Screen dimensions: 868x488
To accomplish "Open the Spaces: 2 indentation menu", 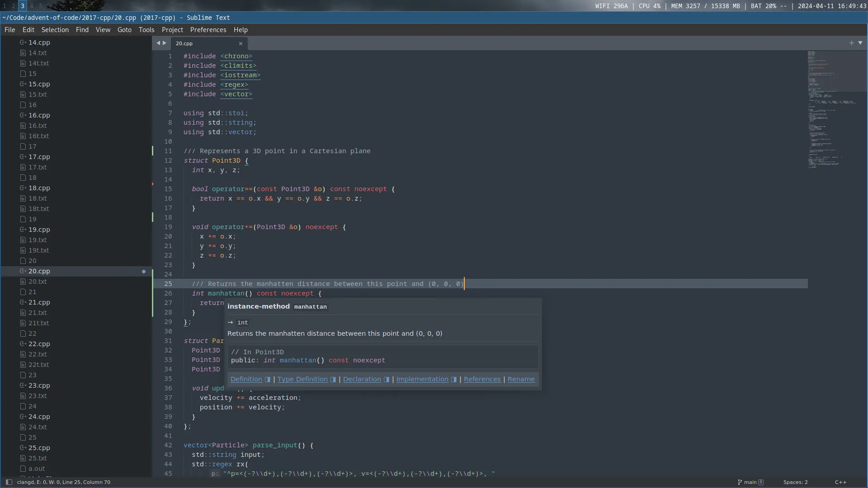I will [795, 482].
